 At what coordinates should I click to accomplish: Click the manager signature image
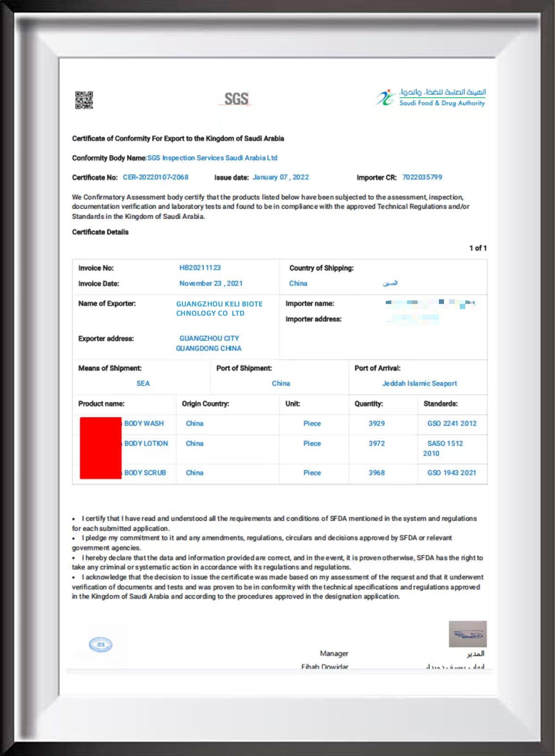pos(468,634)
